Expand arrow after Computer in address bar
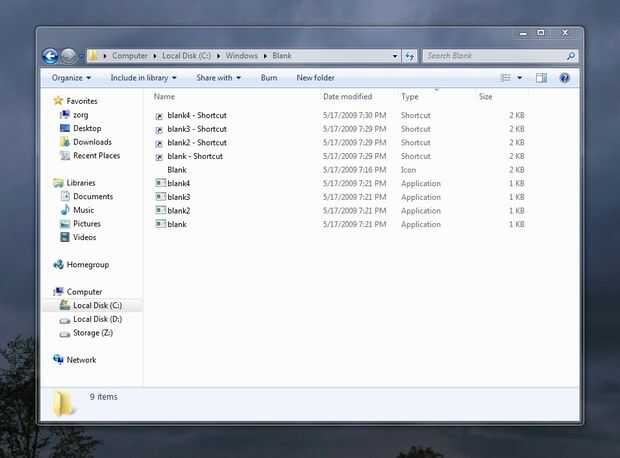 point(155,56)
